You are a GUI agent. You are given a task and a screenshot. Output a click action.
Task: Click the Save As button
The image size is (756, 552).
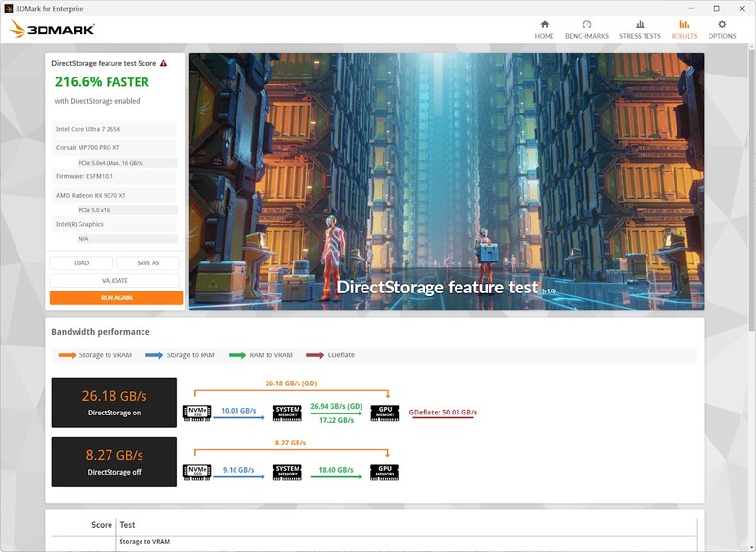tap(148, 263)
